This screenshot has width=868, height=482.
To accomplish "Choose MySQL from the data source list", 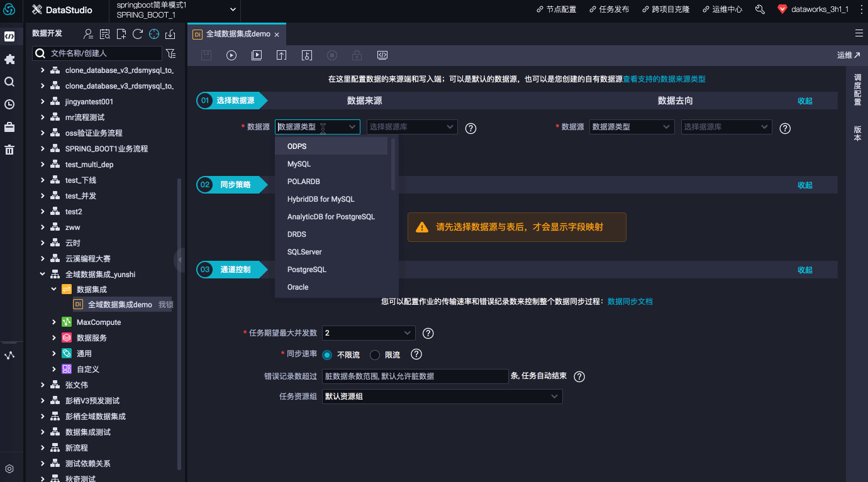I will (x=331, y=164).
